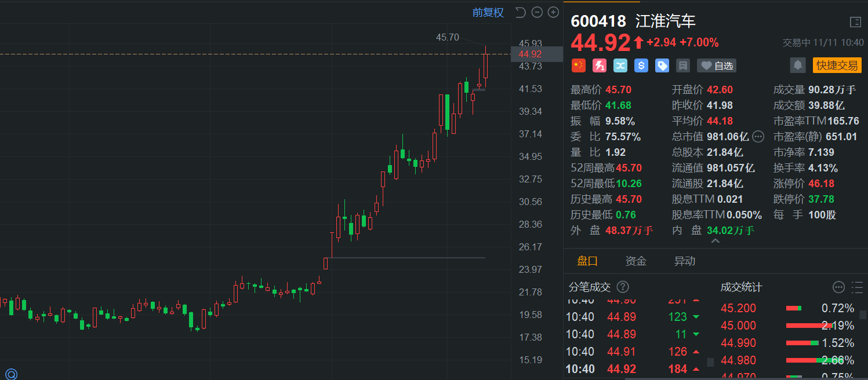Image resolution: width=868 pixels, height=380 pixels.
Task: Click the 最高价 45.70 value
Action: pos(618,90)
